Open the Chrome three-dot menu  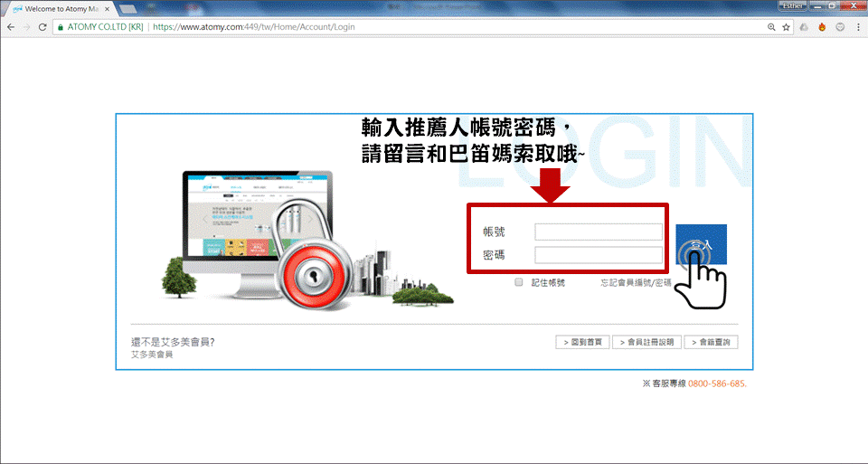[x=858, y=26]
